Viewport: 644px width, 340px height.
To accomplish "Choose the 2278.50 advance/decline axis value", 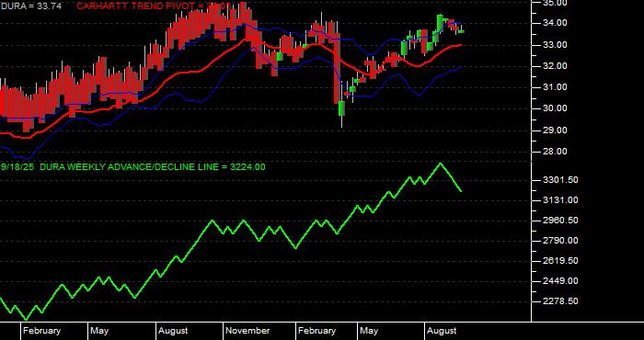I will pos(560,301).
